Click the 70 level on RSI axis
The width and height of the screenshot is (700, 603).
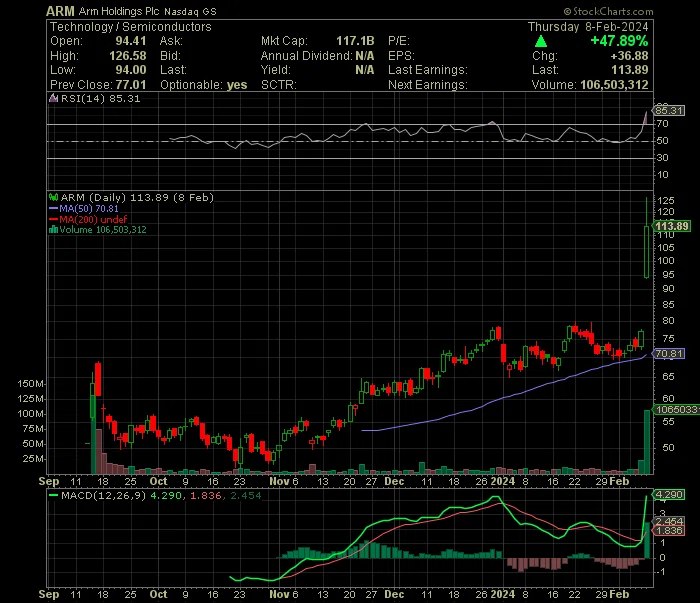[662, 124]
